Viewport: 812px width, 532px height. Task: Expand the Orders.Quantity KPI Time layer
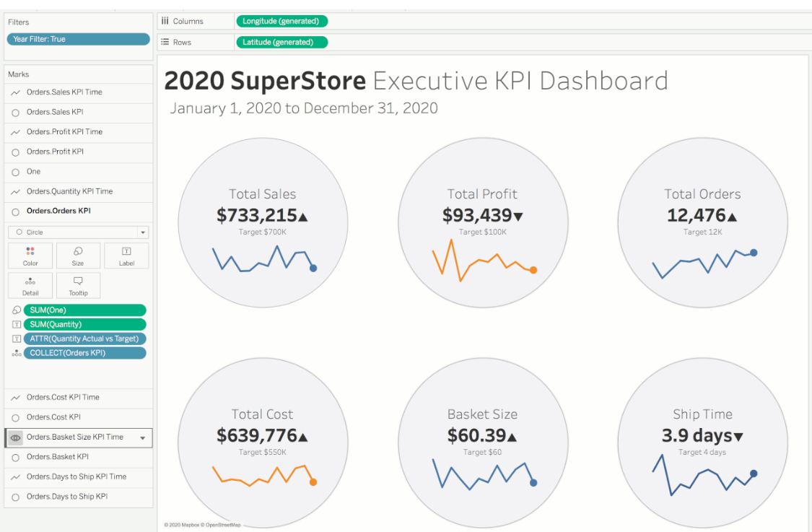(x=78, y=192)
